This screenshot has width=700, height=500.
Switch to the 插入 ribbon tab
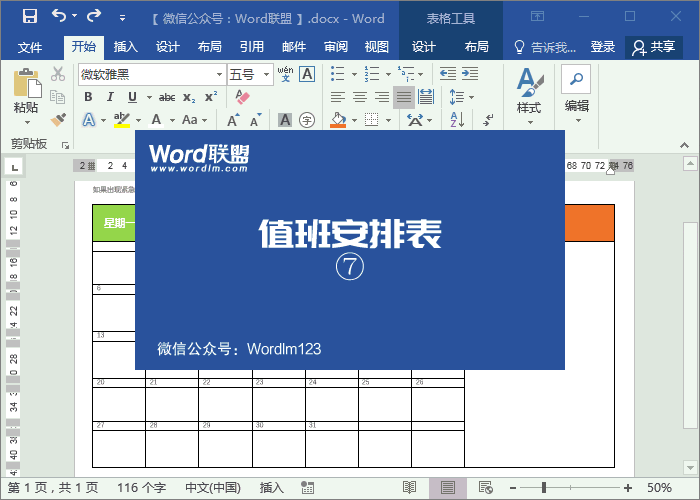click(x=125, y=47)
